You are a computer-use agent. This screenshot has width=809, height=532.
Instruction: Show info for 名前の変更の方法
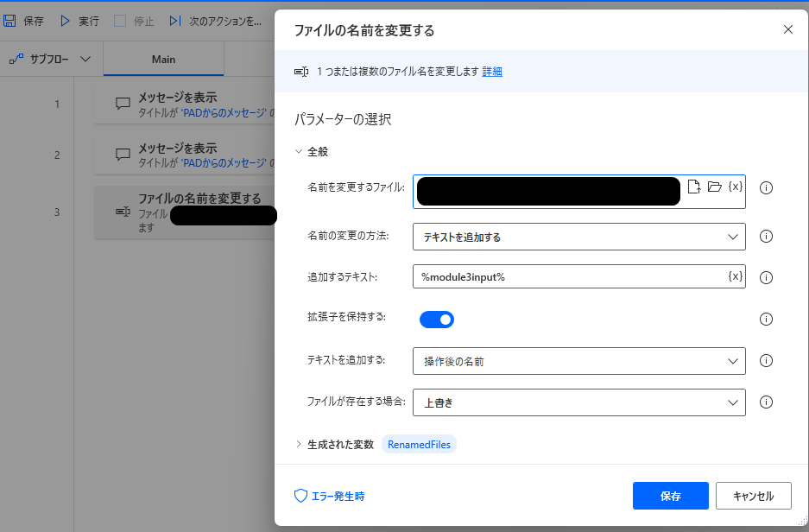pos(766,237)
